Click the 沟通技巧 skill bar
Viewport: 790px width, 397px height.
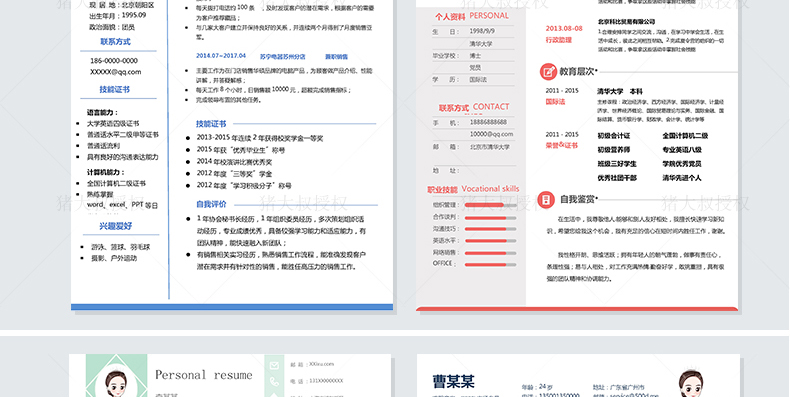pyautogui.click(x=490, y=229)
